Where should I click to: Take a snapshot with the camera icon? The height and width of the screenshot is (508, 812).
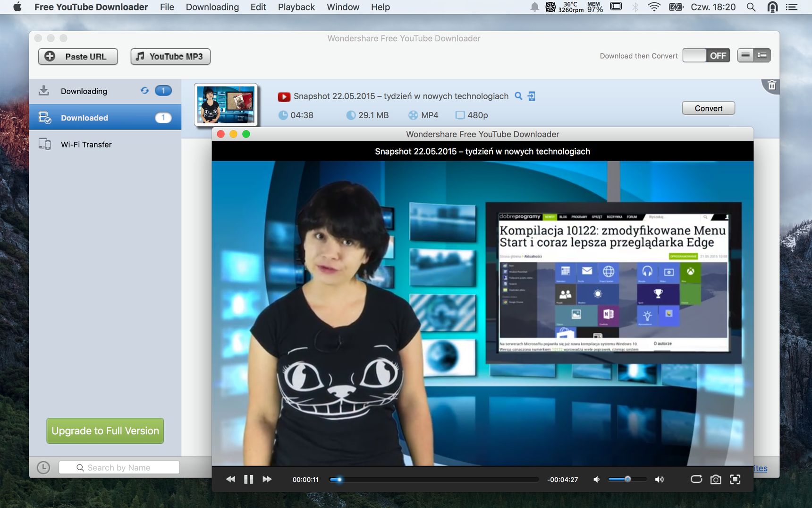pyautogui.click(x=716, y=479)
